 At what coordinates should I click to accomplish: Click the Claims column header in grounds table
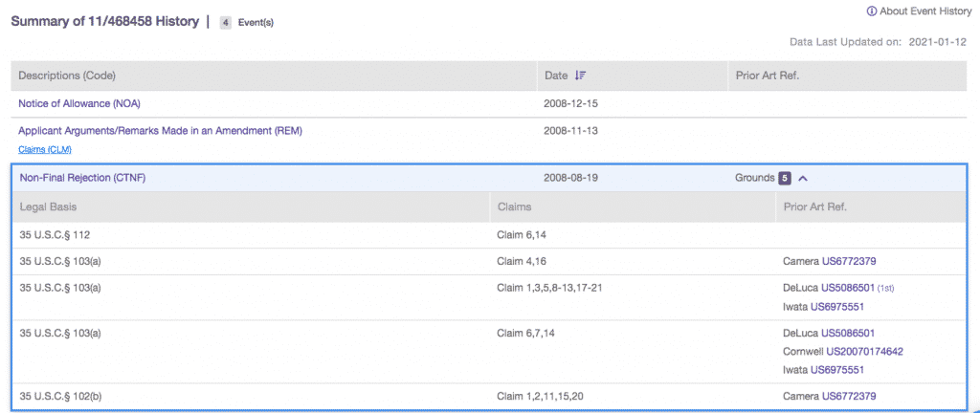pyautogui.click(x=515, y=206)
